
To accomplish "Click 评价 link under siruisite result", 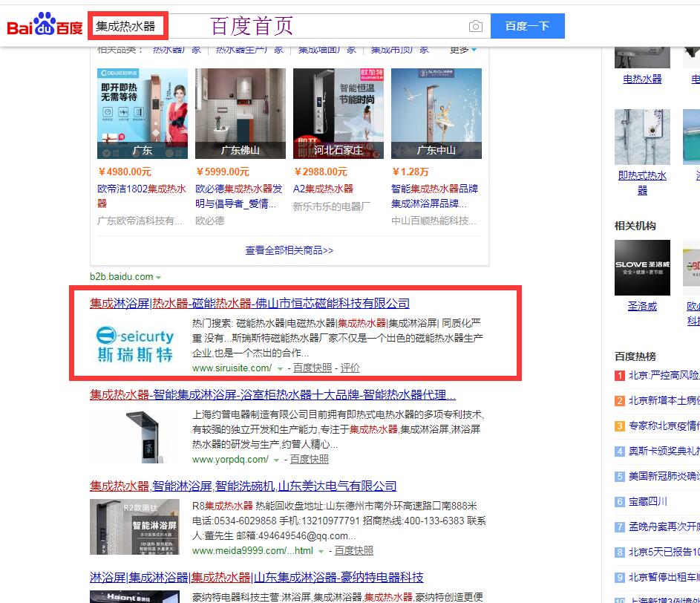I will pyautogui.click(x=350, y=368).
